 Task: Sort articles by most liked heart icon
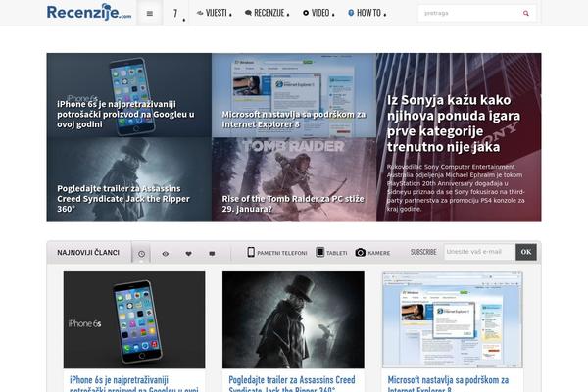pyautogui.click(x=188, y=254)
